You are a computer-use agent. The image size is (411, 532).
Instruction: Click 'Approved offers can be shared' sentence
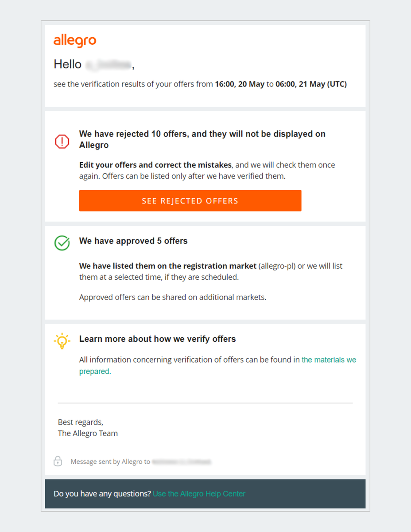[173, 297]
